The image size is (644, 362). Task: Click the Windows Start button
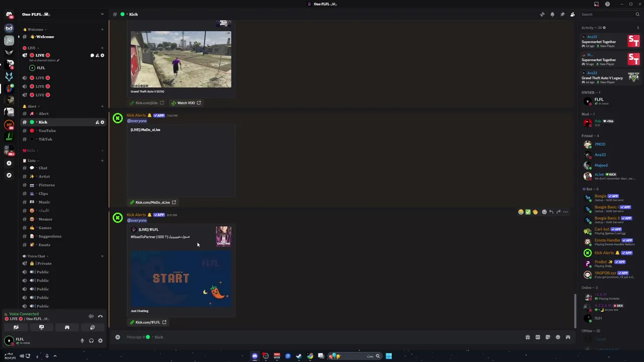pos(388,356)
